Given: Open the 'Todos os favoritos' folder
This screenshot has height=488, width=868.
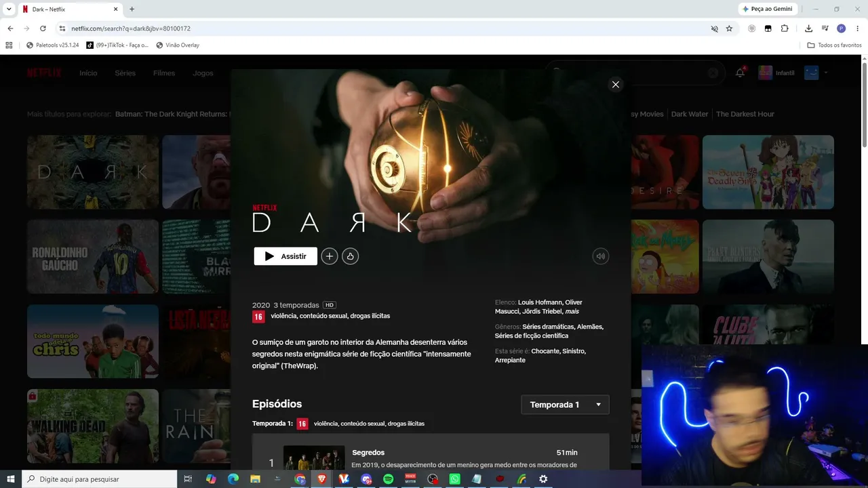Looking at the screenshot, I should click(x=834, y=45).
